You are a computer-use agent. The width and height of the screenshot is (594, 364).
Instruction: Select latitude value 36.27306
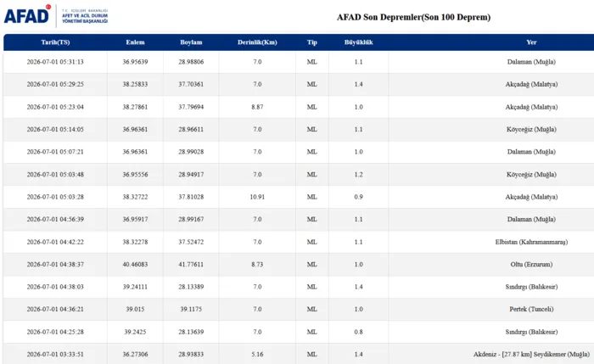(135, 354)
